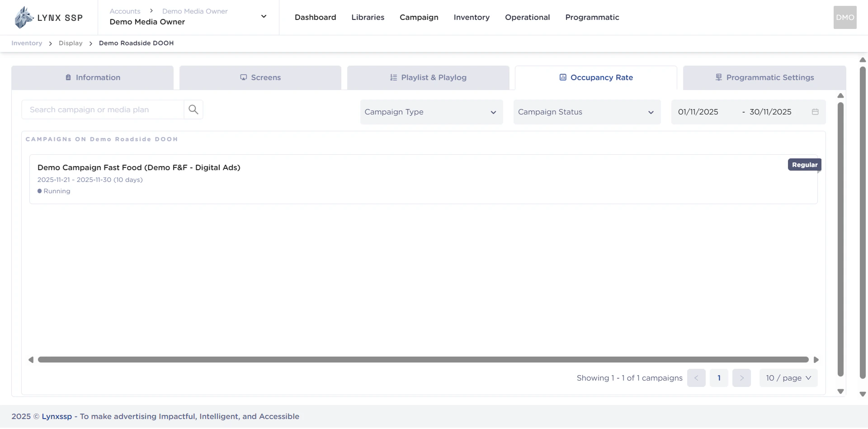Go to next page arrow
Screen dimensions: 868x429
(x=741, y=378)
